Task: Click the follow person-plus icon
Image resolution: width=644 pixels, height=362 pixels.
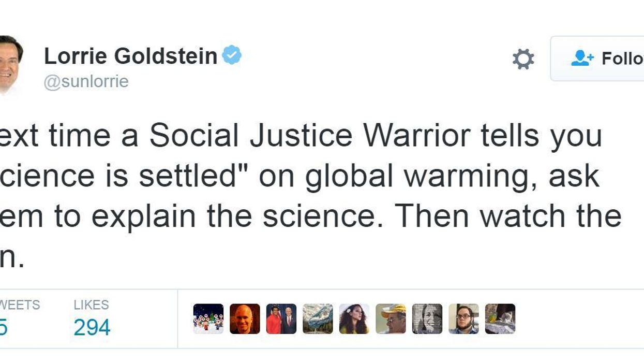Action: coord(583,59)
